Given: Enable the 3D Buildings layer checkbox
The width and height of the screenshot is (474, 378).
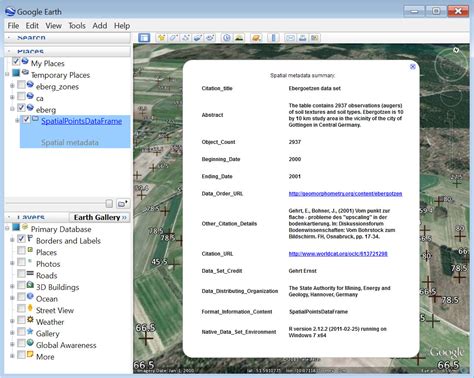Looking at the screenshot, I should [21, 285].
